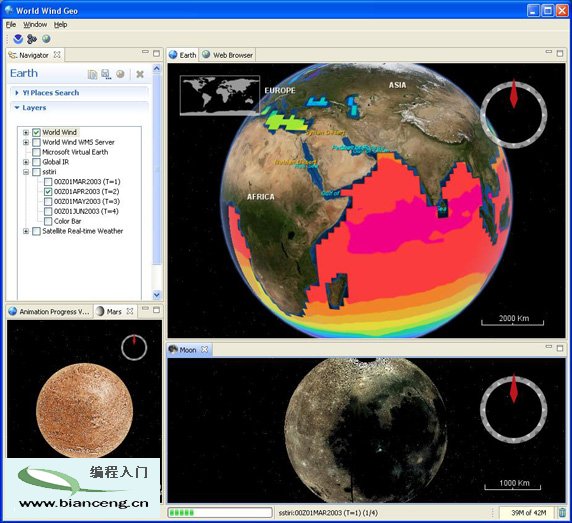Uncheck the 00Z01APR2003 (T=2) checkbox
This screenshot has height=523, width=572.
tap(48, 191)
